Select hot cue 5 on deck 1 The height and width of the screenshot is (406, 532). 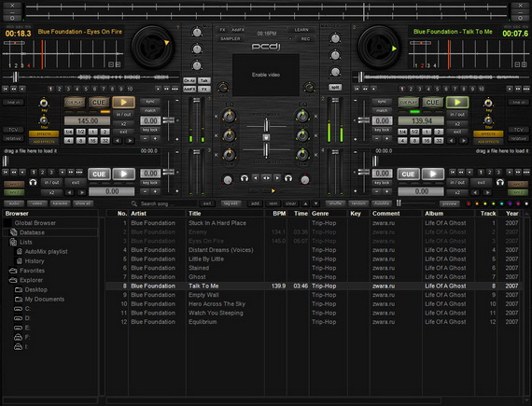click(86, 89)
